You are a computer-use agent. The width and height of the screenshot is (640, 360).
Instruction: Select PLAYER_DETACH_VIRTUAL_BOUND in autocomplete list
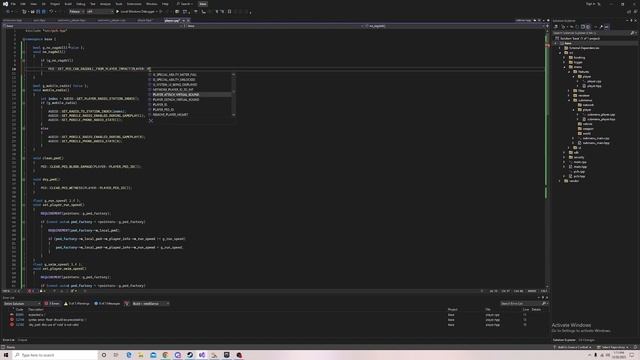coord(190,100)
